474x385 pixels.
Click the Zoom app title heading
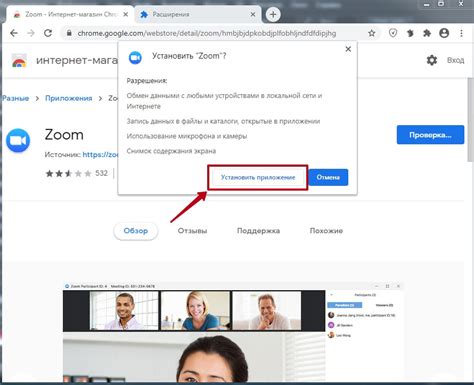point(64,135)
